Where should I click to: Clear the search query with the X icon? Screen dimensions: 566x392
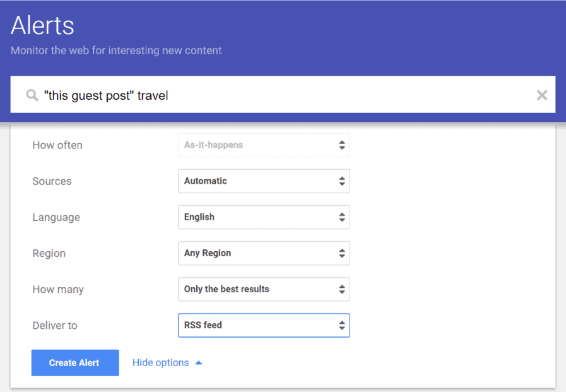pyautogui.click(x=541, y=95)
